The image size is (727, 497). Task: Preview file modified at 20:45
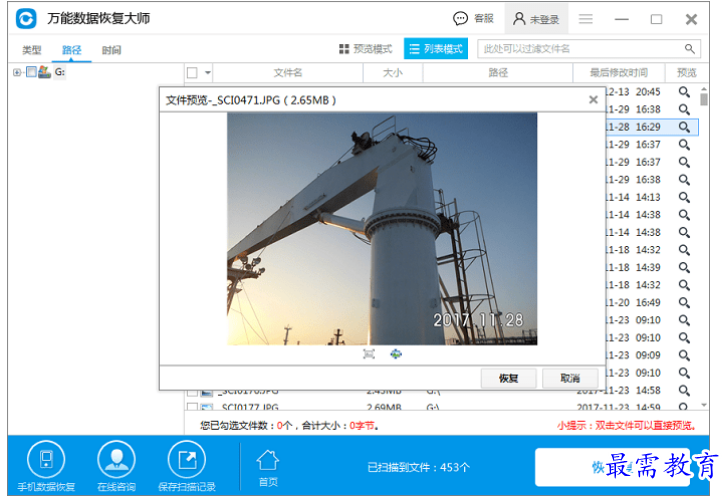pyautogui.click(x=684, y=92)
